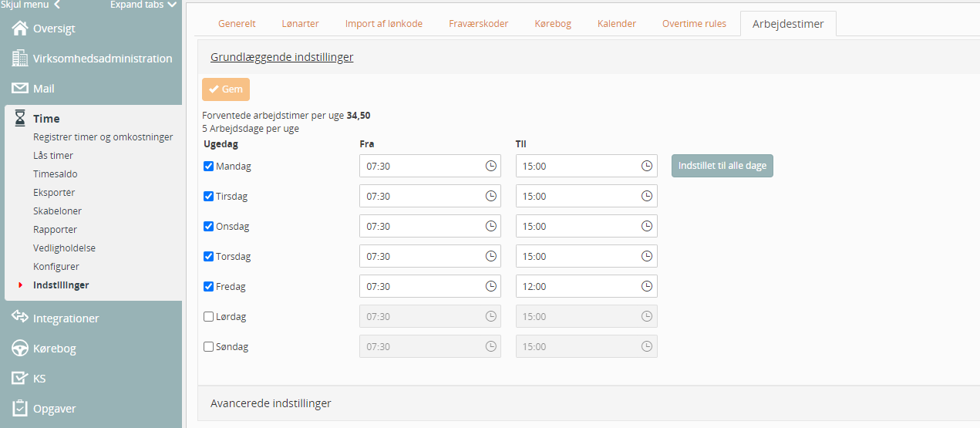Click the Integrationer arrows icon
Viewport: 980px width, 428px height.
point(20,318)
